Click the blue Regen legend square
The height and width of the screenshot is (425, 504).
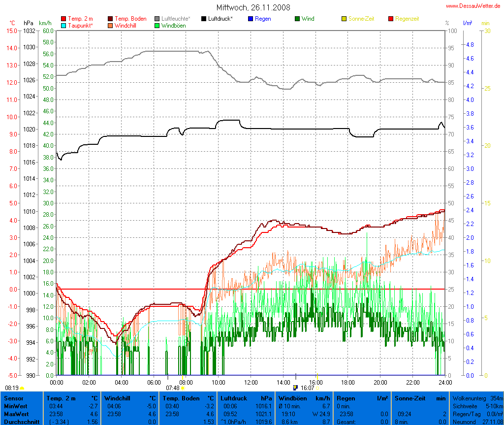pyautogui.click(x=251, y=19)
